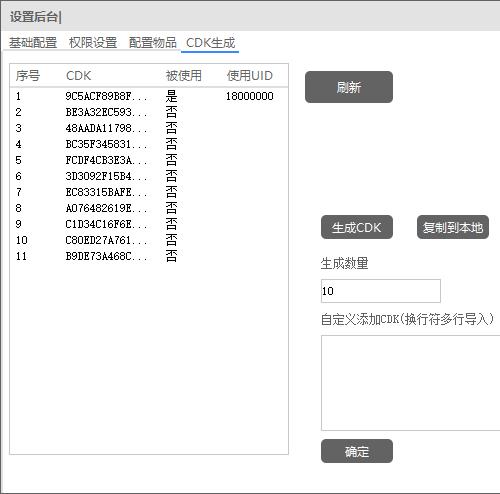Viewport: 500px width, 494px height.
Task: Click the custom CDK multiline text area
Action: tap(411, 383)
